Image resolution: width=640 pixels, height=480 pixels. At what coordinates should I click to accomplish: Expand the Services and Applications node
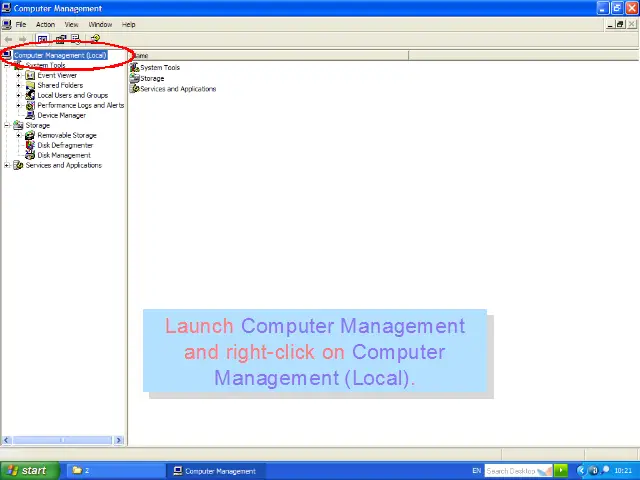[x=7, y=165]
